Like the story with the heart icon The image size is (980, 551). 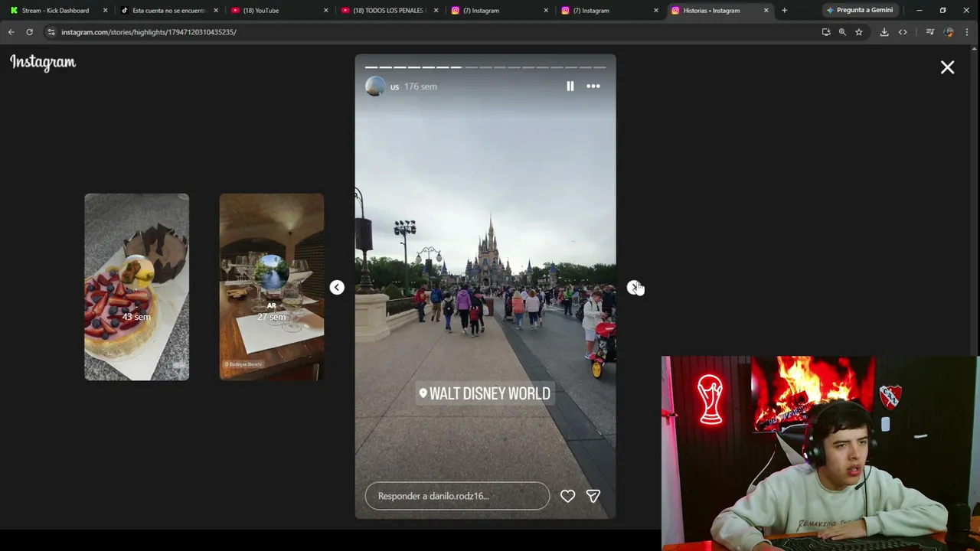[567, 496]
